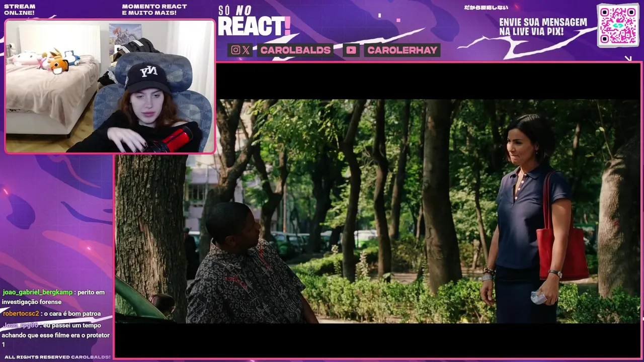Click the message 'perito em investigação forense'
644x362 pixels.
(x=54, y=297)
